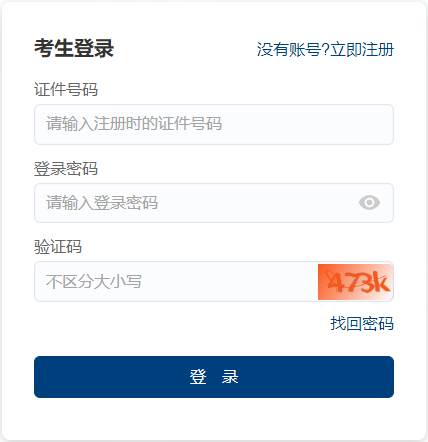Click the 没有账号? prompt text

(293, 50)
